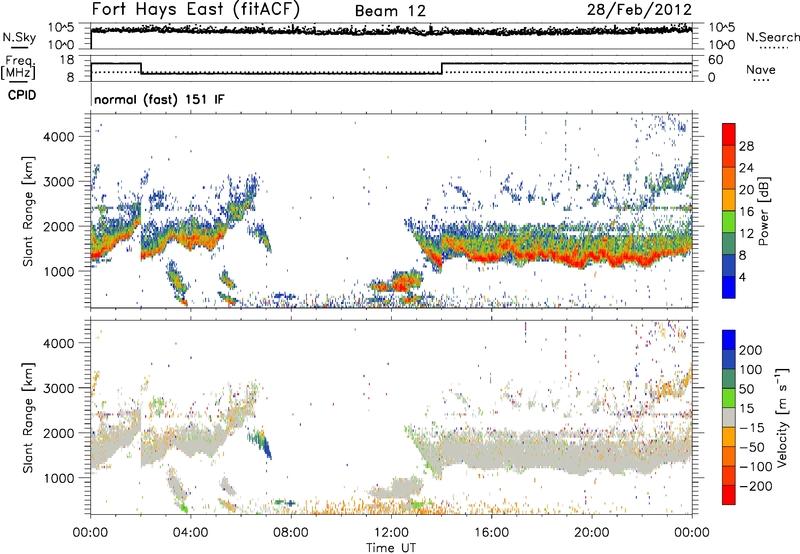
Task: Select the "normal (fast) 151 IF" text
Action: pyautogui.click(x=159, y=99)
